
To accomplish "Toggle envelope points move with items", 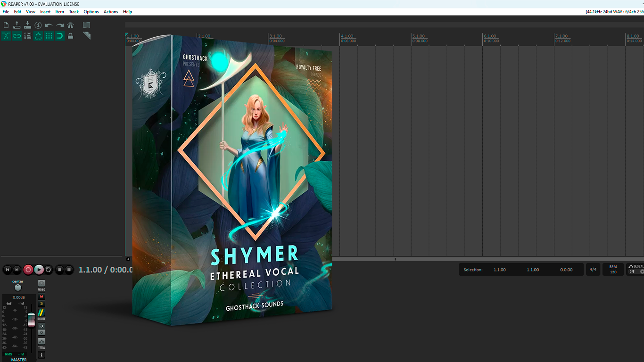I will pyautogui.click(x=38, y=36).
